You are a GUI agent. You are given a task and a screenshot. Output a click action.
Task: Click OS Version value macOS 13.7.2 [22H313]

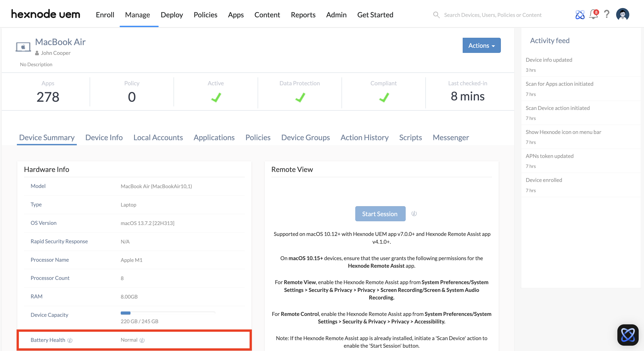[148, 223]
